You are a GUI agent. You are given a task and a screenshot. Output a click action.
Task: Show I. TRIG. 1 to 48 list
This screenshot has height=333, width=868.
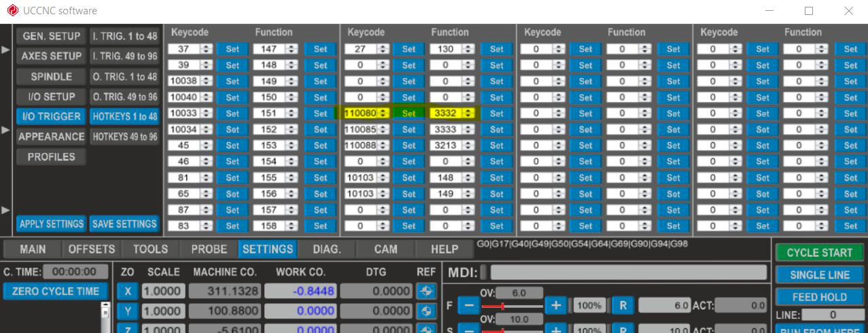tap(125, 36)
